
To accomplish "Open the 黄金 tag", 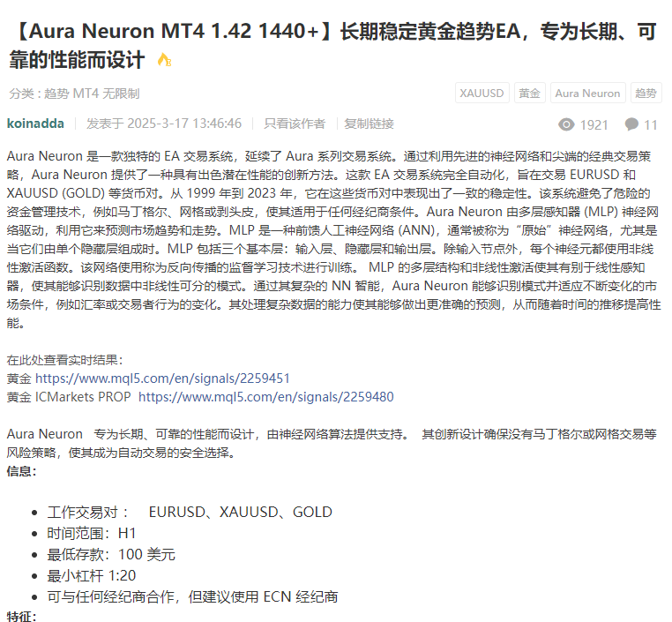I will 530,93.
